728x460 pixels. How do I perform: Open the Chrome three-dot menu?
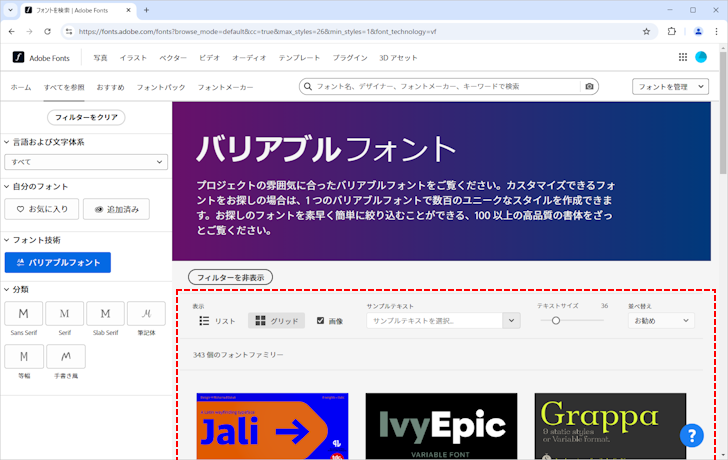coord(716,32)
